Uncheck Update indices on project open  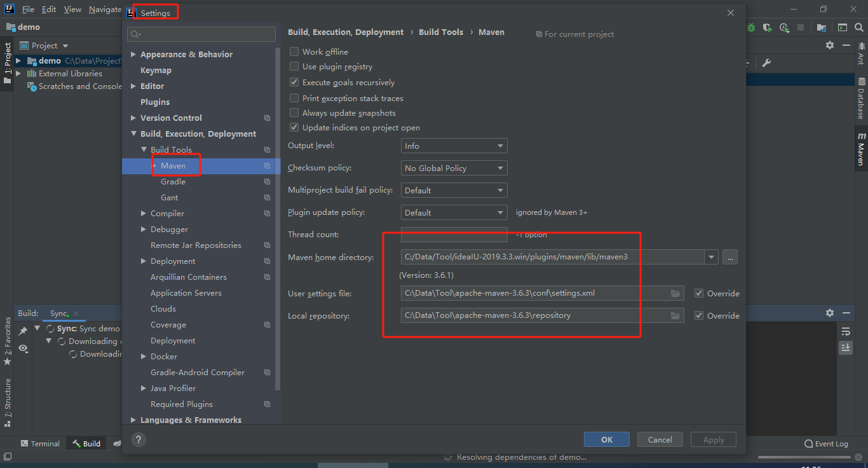294,127
